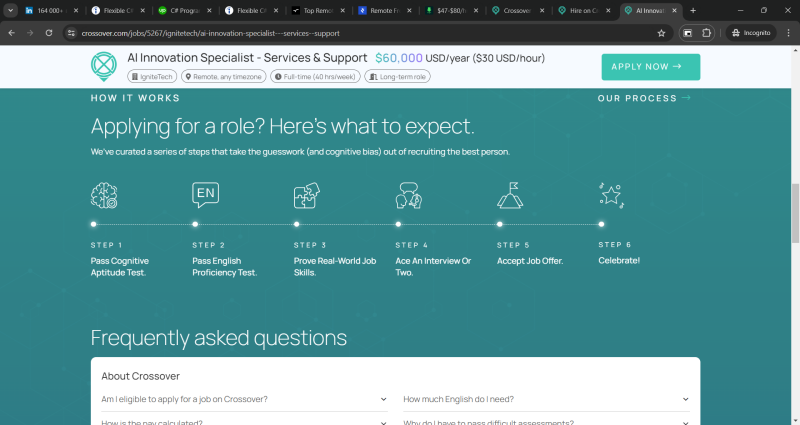Click the Incognito indicator
The height and width of the screenshot is (425, 800).
(x=751, y=33)
